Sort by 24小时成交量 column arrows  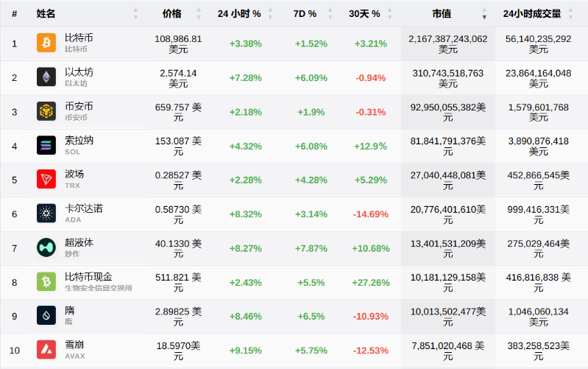[x=579, y=14]
